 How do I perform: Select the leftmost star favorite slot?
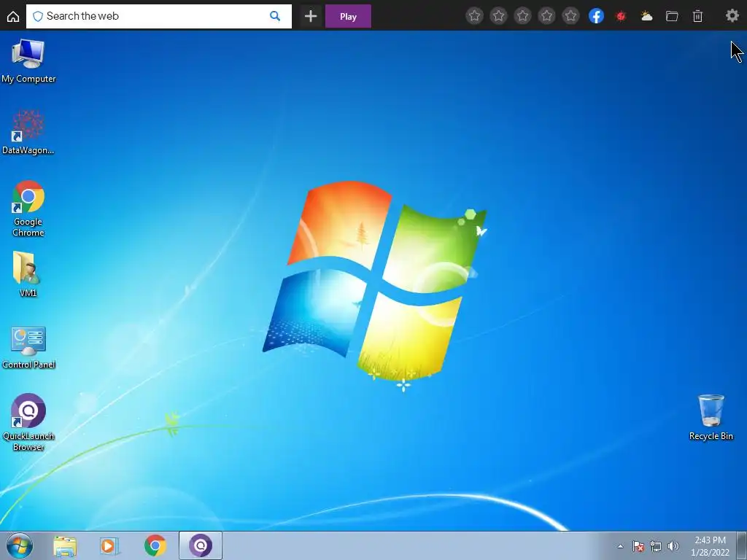[x=474, y=16]
